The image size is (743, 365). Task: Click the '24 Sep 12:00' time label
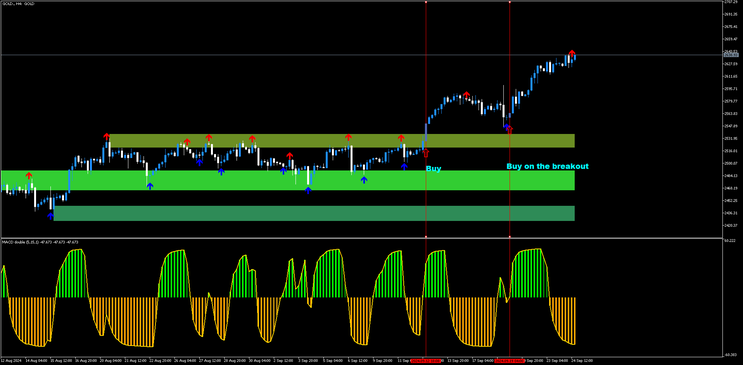581,361
